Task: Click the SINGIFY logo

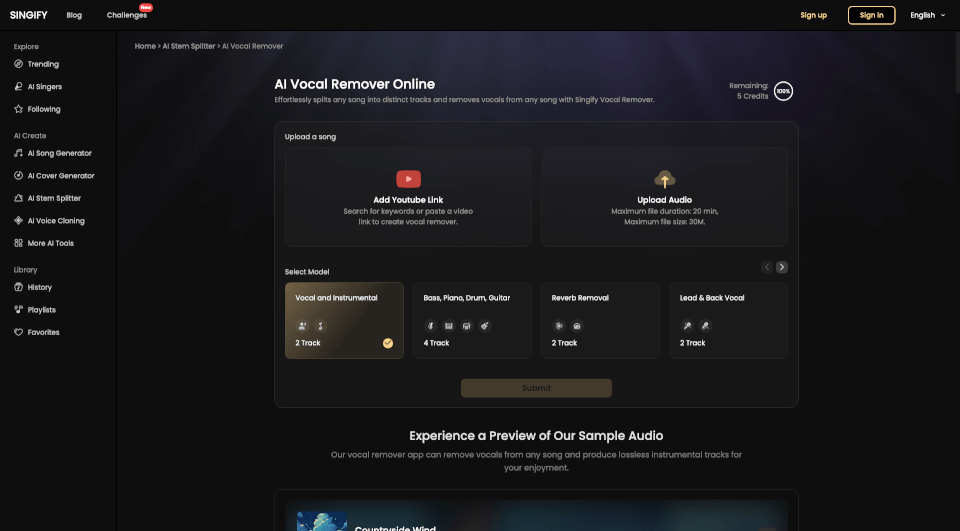Action: (x=28, y=15)
